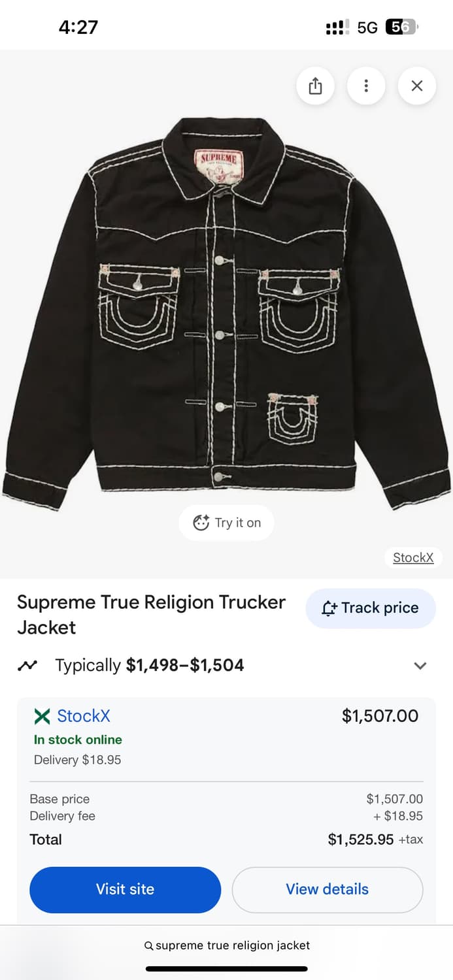Select the In stock online listing
This screenshot has width=453, height=980.
[x=77, y=740]
